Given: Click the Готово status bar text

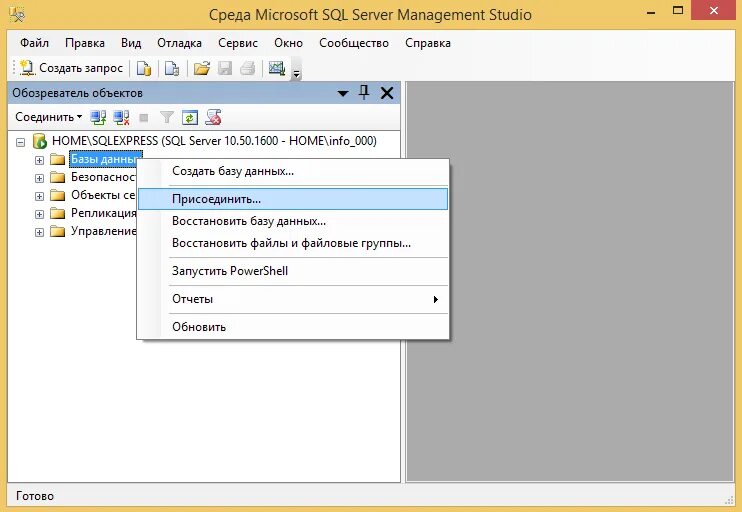Looking at the screenshot, I should pos(35,496).
